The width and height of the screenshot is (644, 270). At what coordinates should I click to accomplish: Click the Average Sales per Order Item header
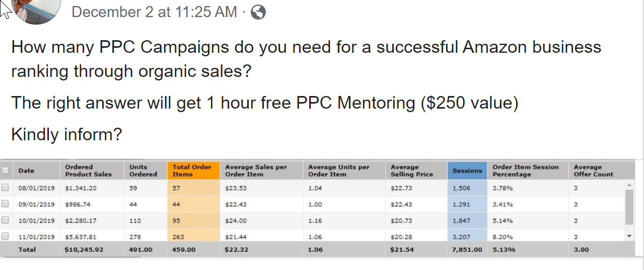(x=255, y=170)
